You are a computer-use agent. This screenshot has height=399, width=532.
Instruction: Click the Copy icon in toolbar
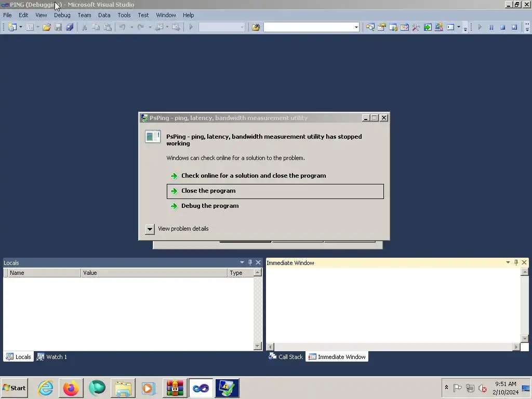coord(96,27)
